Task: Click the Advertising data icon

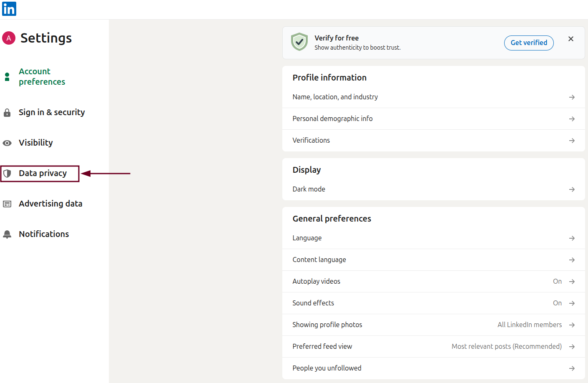Action: 7,204
